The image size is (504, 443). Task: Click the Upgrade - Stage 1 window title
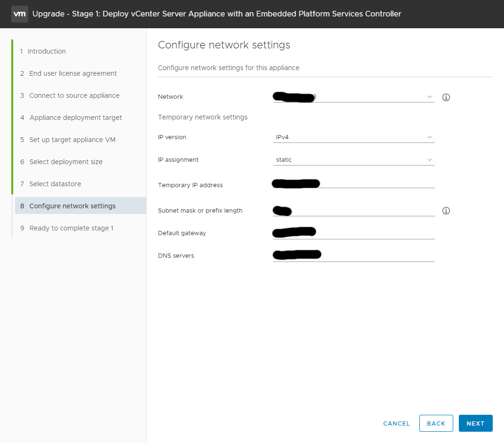[x=217, y=14]
